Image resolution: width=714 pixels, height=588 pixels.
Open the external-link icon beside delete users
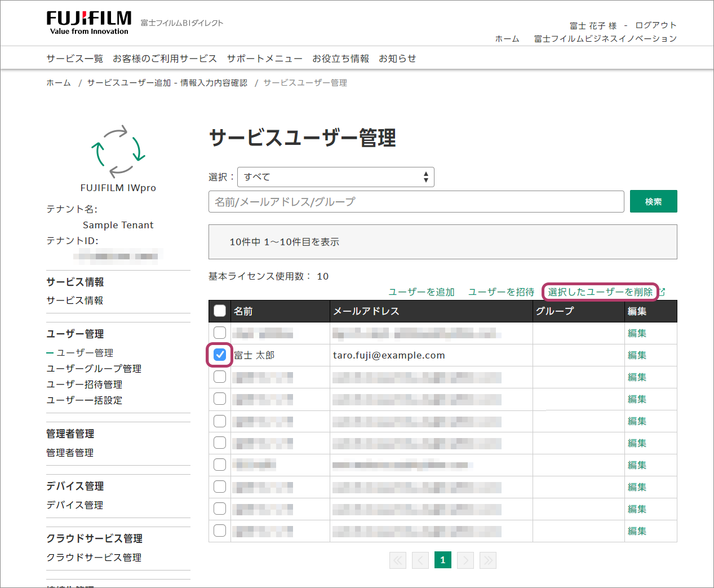tap(662, 291)
